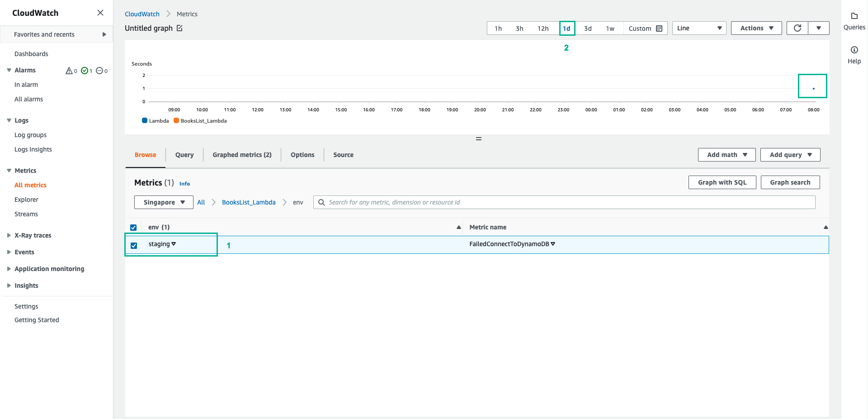Screen dimensions: 868x419
Task: Open the Add math dropdown
Action: pyautogui.click(x=726, y=155)
